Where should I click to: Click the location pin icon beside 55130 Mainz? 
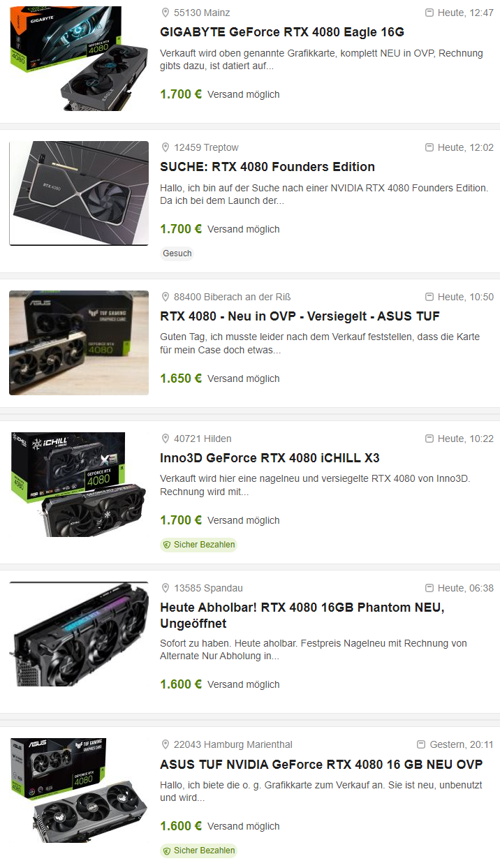coord(166,13)
